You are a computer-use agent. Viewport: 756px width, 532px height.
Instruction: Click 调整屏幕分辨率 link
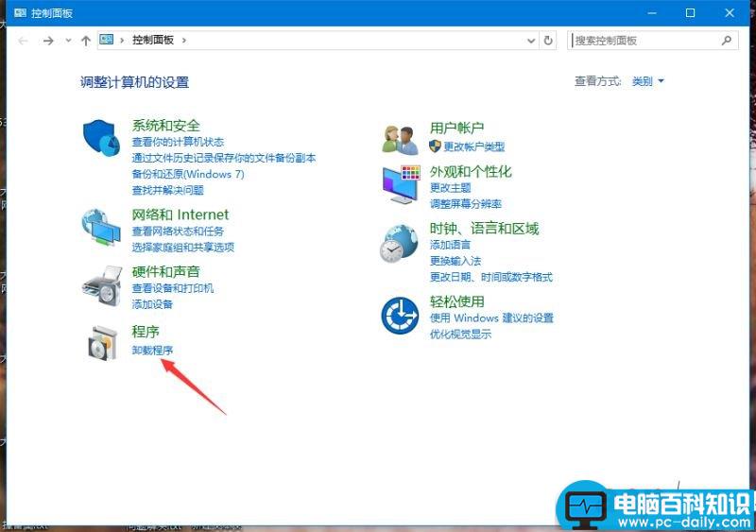point(466,204)
